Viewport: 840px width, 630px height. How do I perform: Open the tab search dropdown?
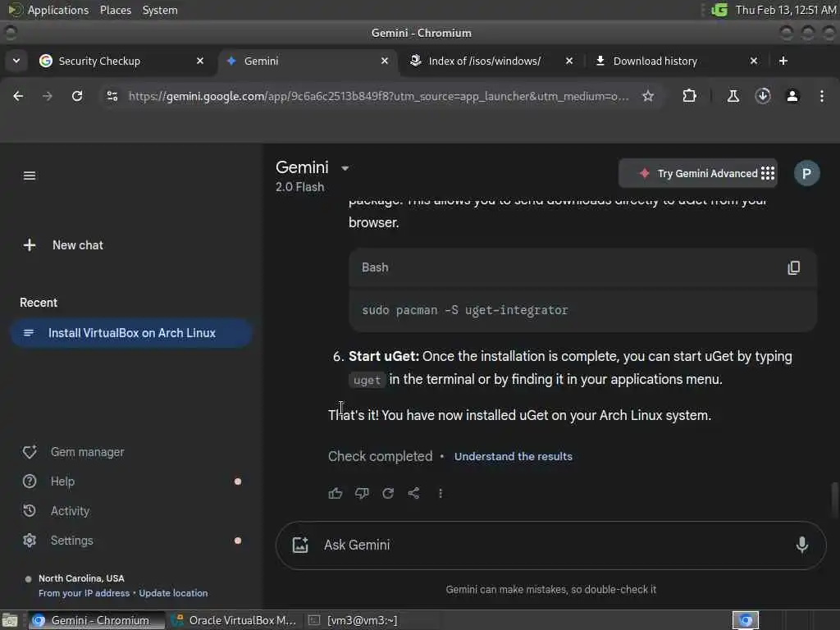pyautogui.click(x=16, y=61)
